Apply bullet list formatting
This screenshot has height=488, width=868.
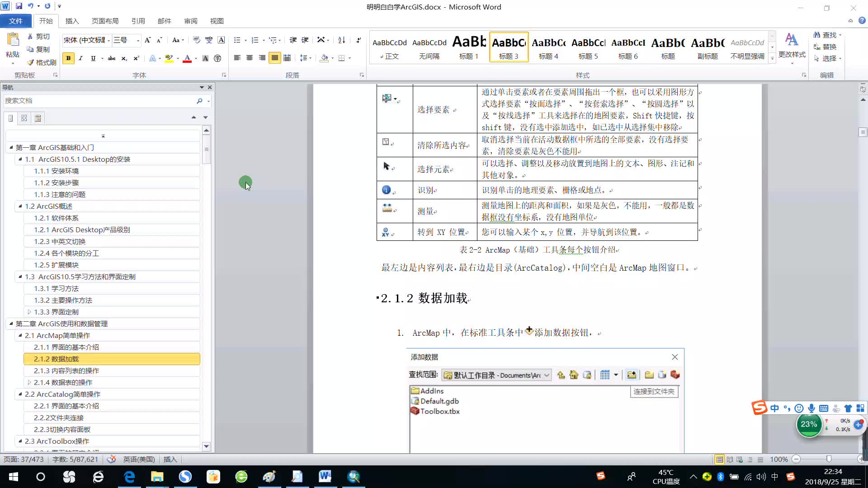tap(237, 40)
